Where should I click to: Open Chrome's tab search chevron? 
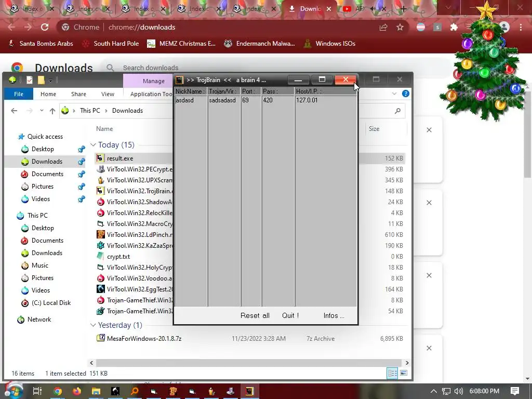coord(448,7)
